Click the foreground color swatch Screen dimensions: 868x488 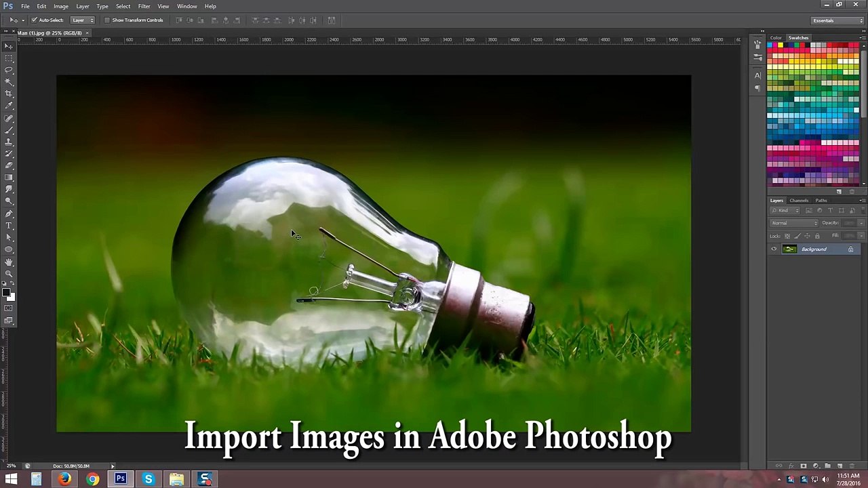coord(6,292)
